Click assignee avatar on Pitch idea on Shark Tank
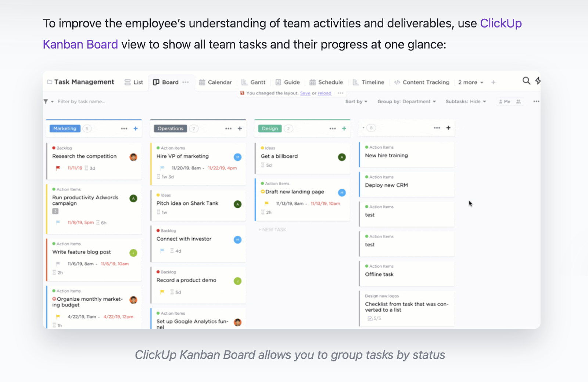Screen dimensions: 588x382 [x=238, y=204]
